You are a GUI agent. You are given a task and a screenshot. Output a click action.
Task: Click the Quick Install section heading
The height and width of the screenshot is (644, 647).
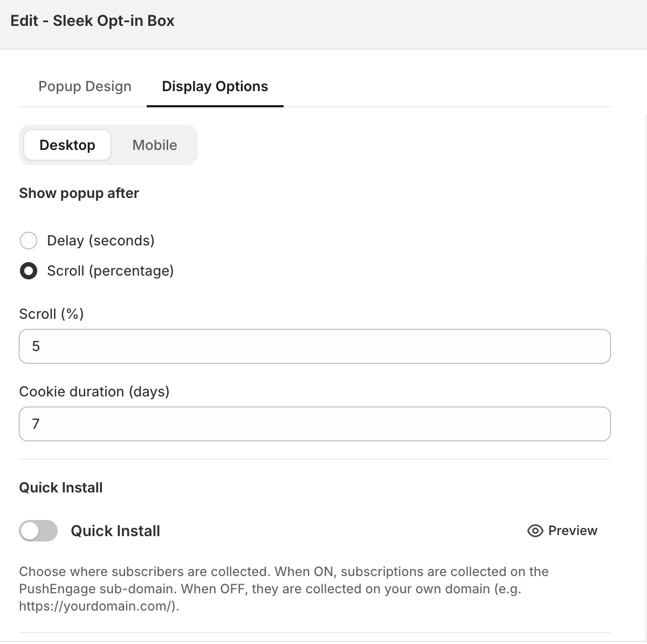(x=61, y=488)
